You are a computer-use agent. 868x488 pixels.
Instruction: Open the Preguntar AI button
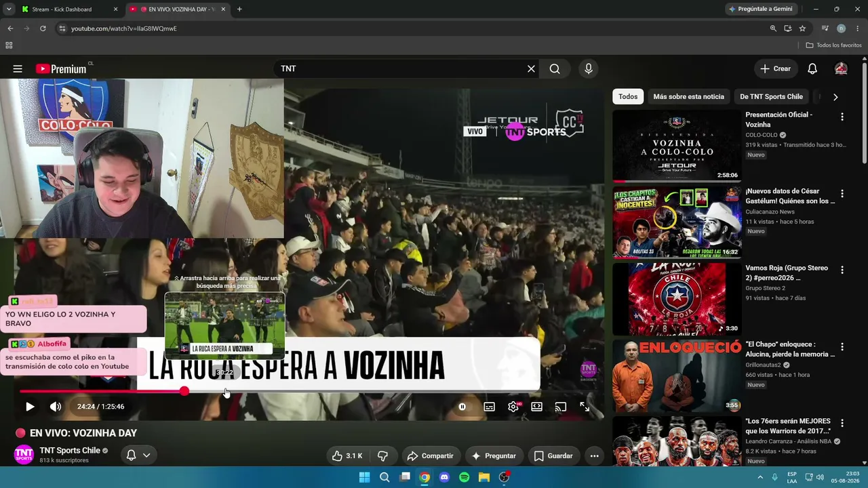pyautogui.click(x=494, y=456)
